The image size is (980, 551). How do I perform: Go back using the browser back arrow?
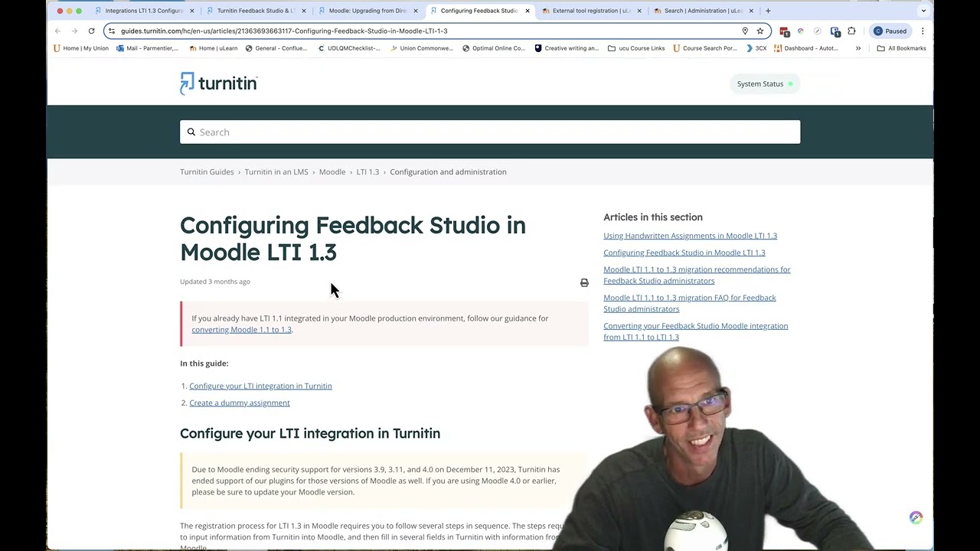58,31
